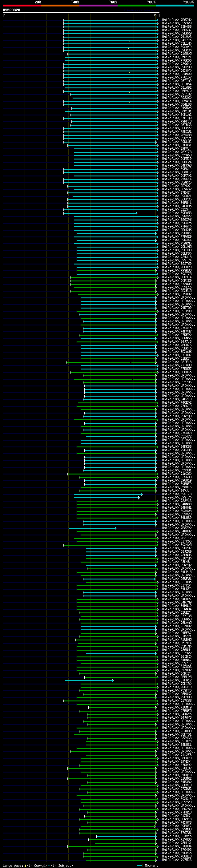The height and width of the screenshot is (868, 197).
Task: Select hit label UniRef100_A7QK66
Action: point(177,61)
